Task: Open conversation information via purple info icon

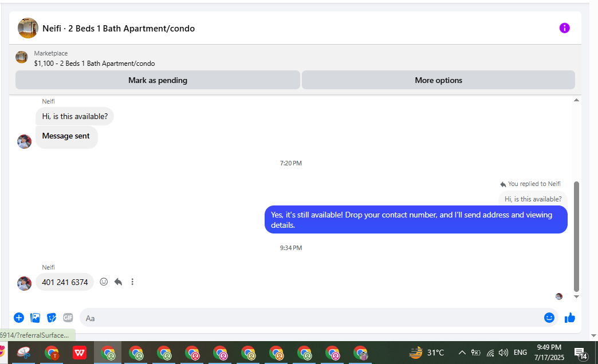Action: pyautogui.click(x=564, y=28)
